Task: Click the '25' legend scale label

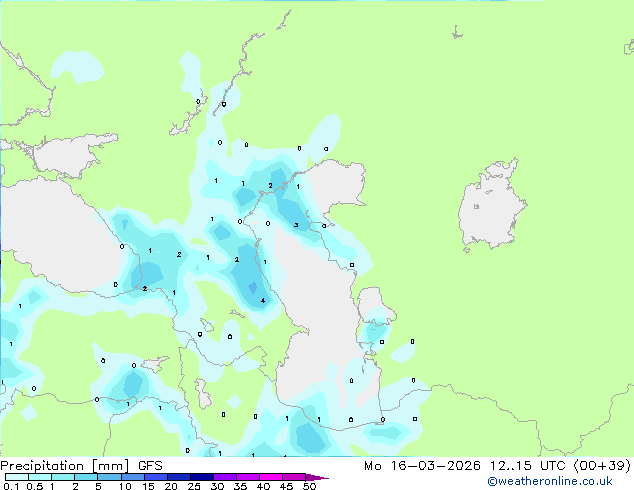Action: click(194, 486)
